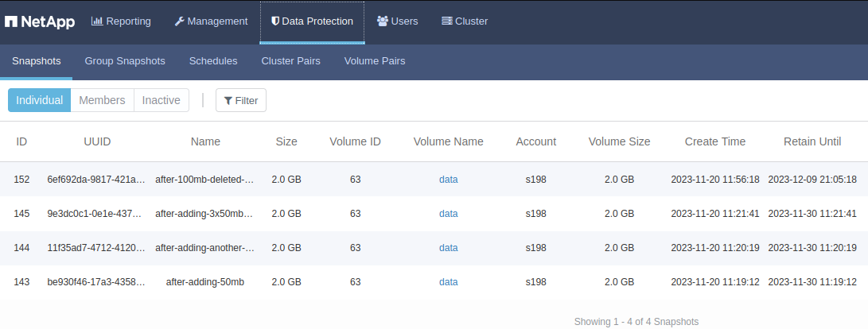
Task: Open the Filter button
Action: pyautogui.click(x=241, y=100)
